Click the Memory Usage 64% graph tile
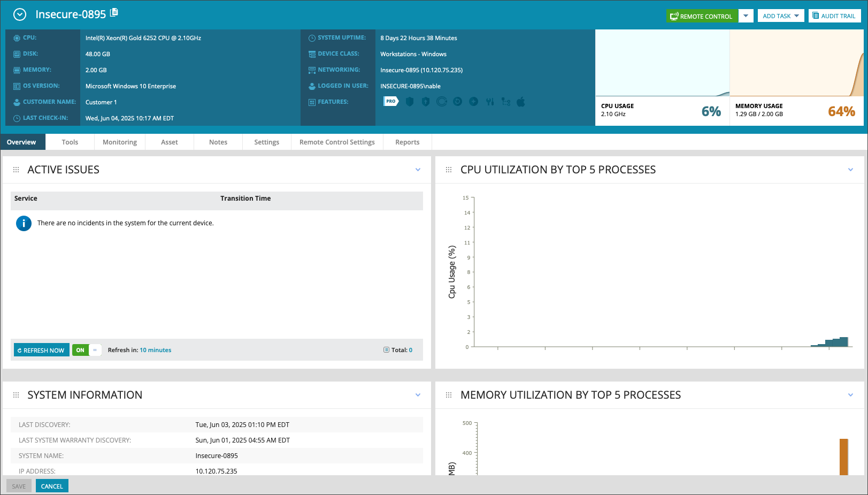 coord(796,78)
